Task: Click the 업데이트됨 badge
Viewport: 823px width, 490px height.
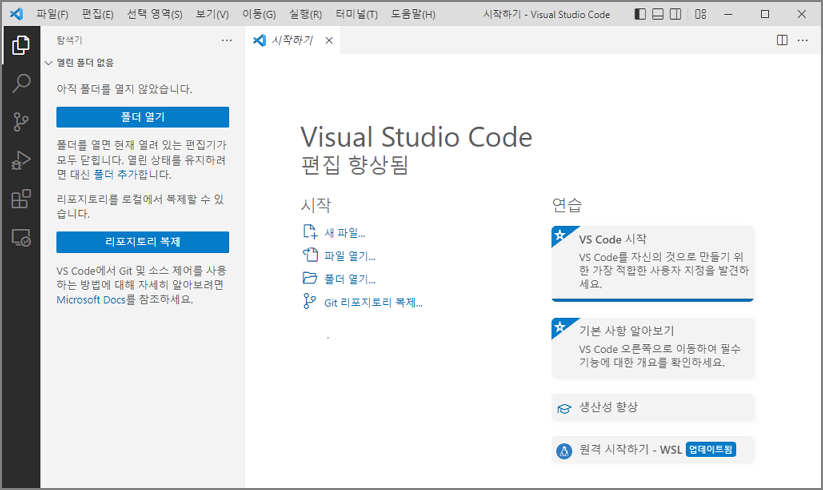Action: 711,450
